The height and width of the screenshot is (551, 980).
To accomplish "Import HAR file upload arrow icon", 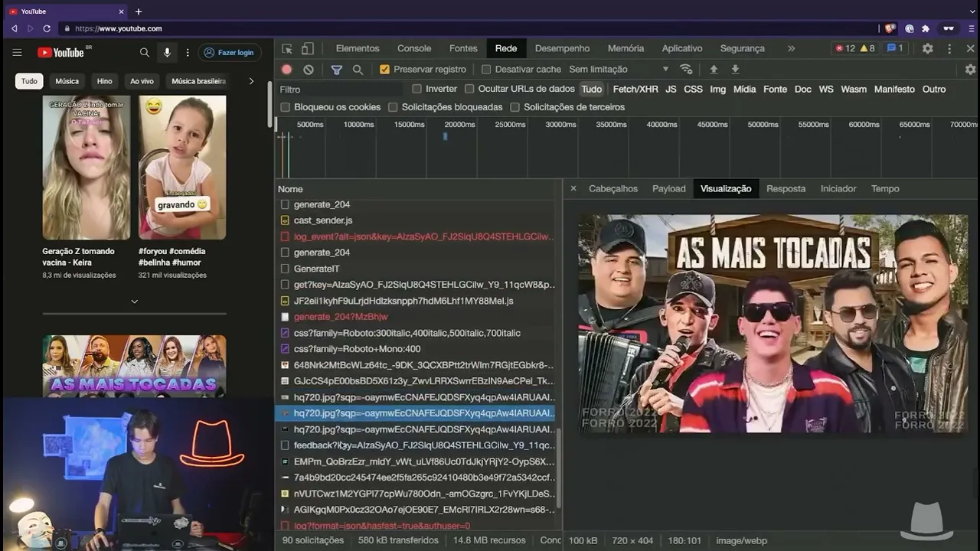I will pyautogui.click(x=714, y=69).
